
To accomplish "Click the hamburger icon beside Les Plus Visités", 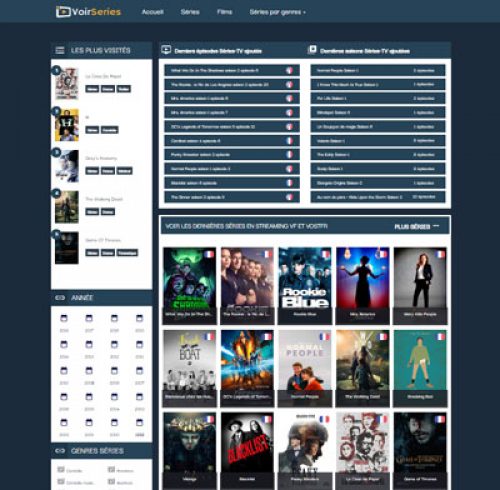I will [60, 50].
